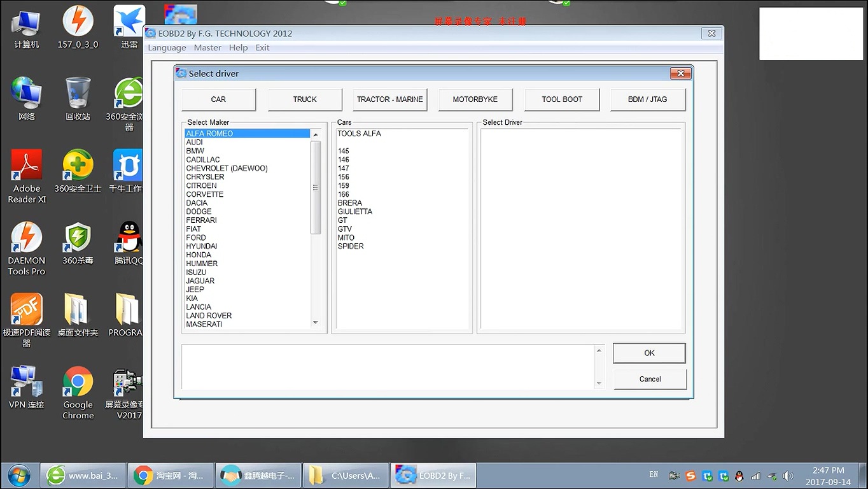Click the volume speaker tray icon
The height and width of the screenshot is (489, 868).
click(788, 476)
